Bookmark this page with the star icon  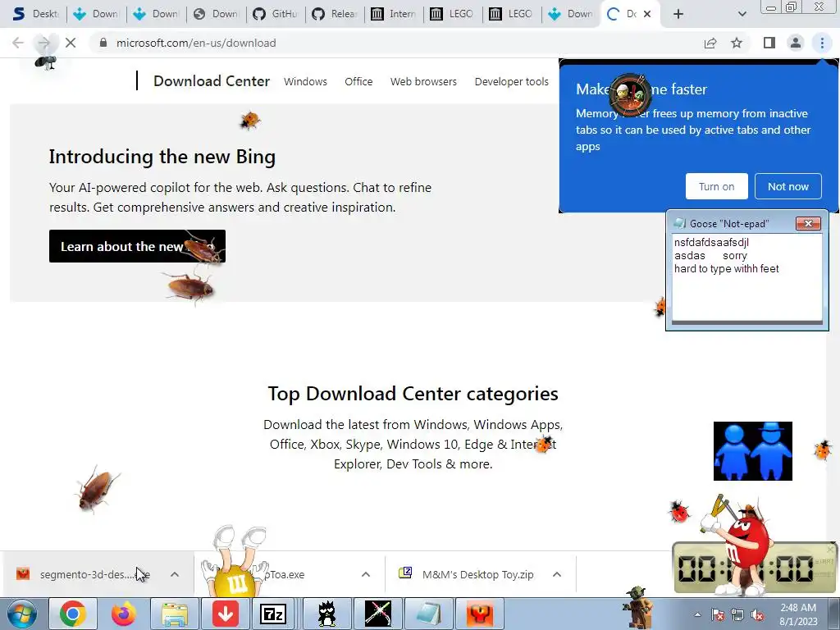point(737,43)
